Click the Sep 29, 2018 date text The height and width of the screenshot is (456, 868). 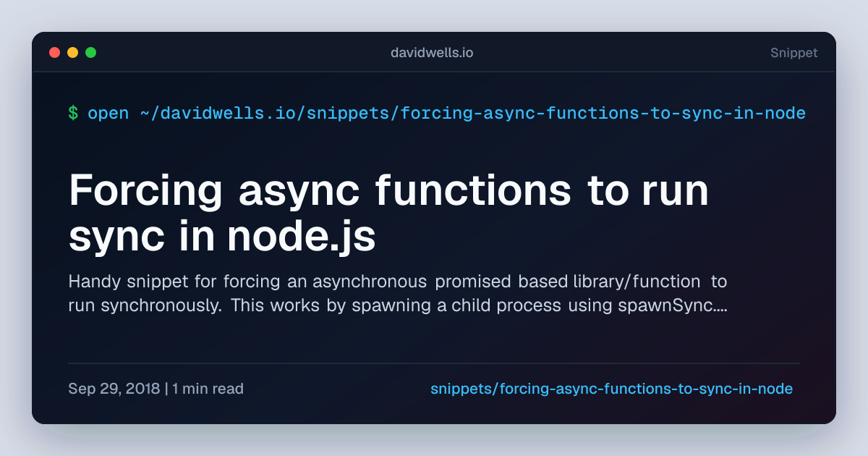click(x=114, y=389)
